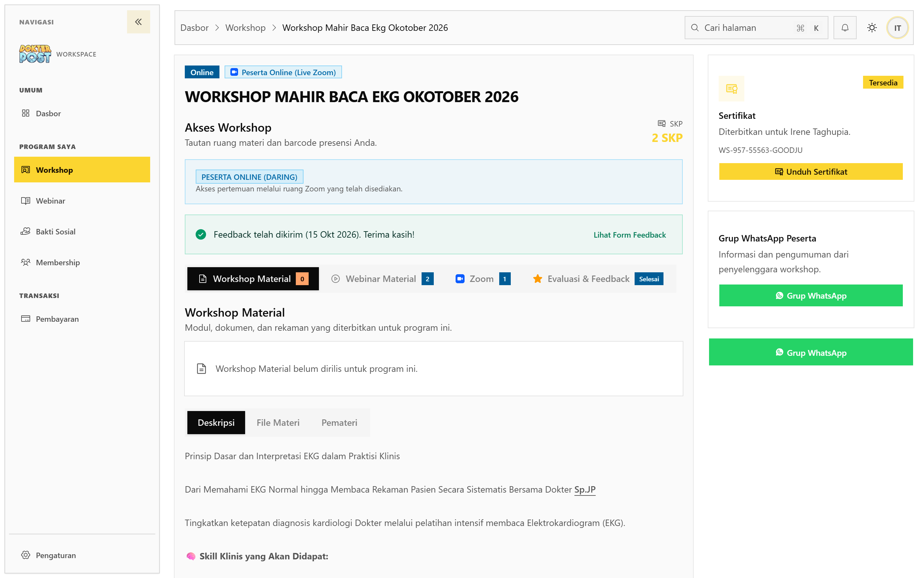
Task: Switch to Pemateri tab
Action: coord(339,422)
